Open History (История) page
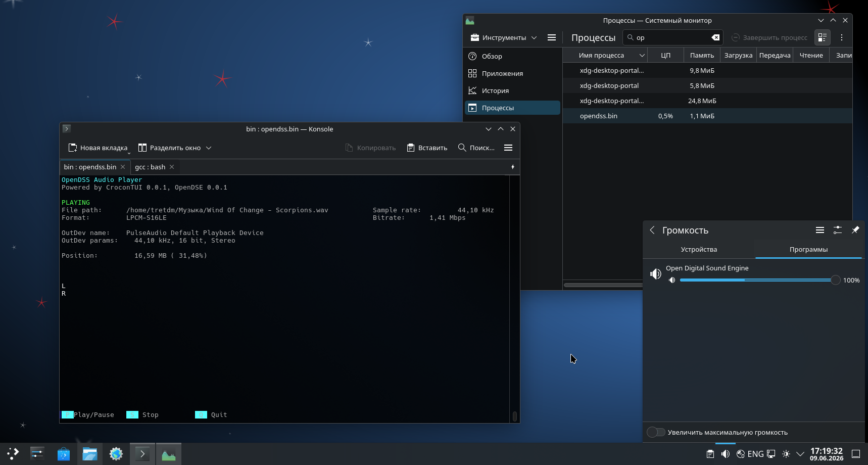The width and height of the screenshot is (868, 465). click(x=512, y=90)
